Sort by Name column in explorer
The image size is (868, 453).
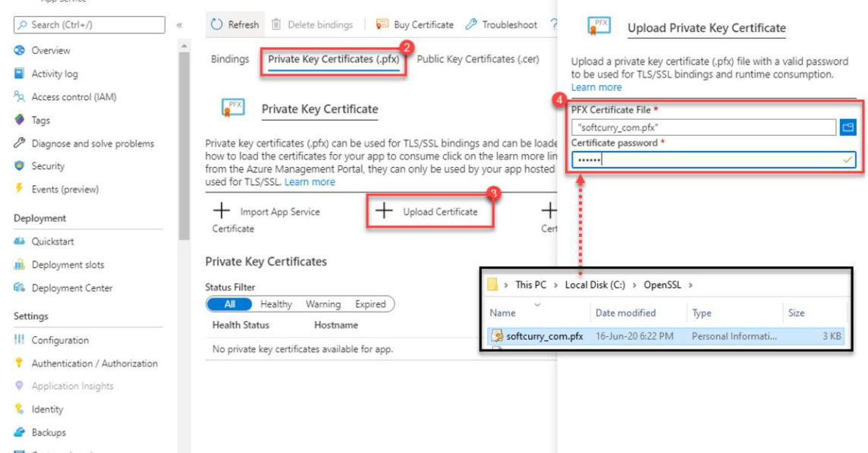pyautogui.click(x=502, y=313)
